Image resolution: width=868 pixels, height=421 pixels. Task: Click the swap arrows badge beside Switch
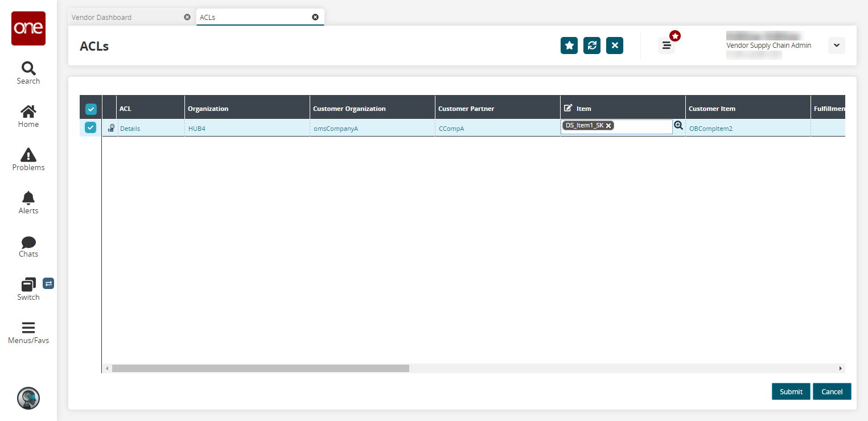pos(48,283)
